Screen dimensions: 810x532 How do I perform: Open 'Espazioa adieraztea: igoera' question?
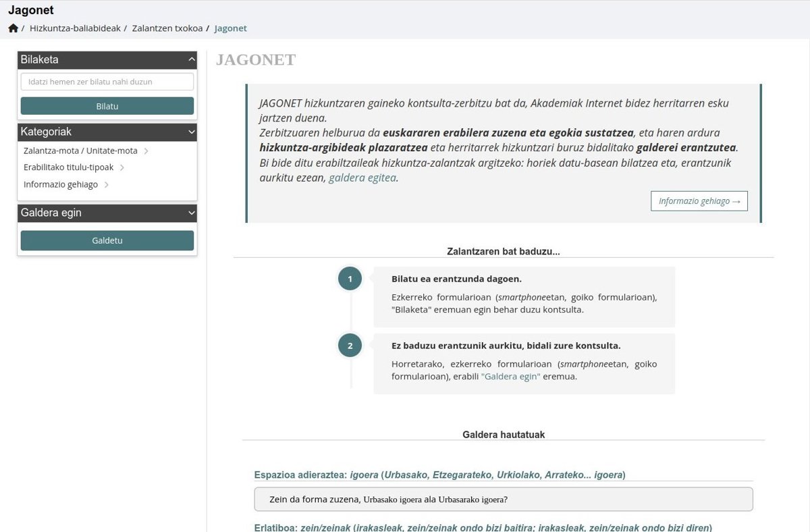[x=439, y=475]
